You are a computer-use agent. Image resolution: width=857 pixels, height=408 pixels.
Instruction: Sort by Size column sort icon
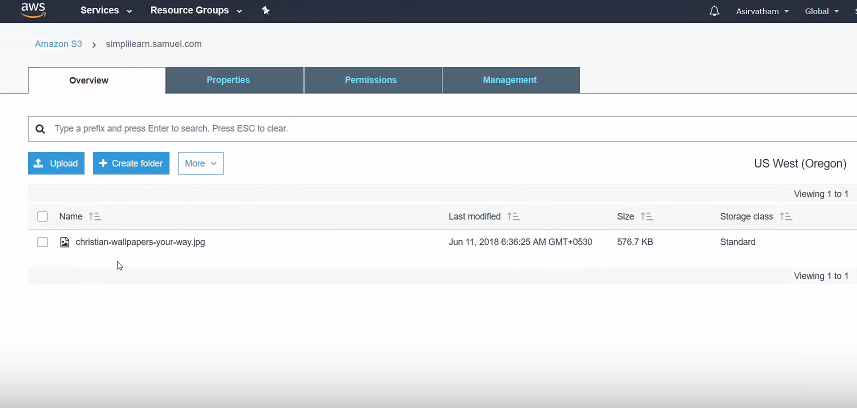coord(647,216)
